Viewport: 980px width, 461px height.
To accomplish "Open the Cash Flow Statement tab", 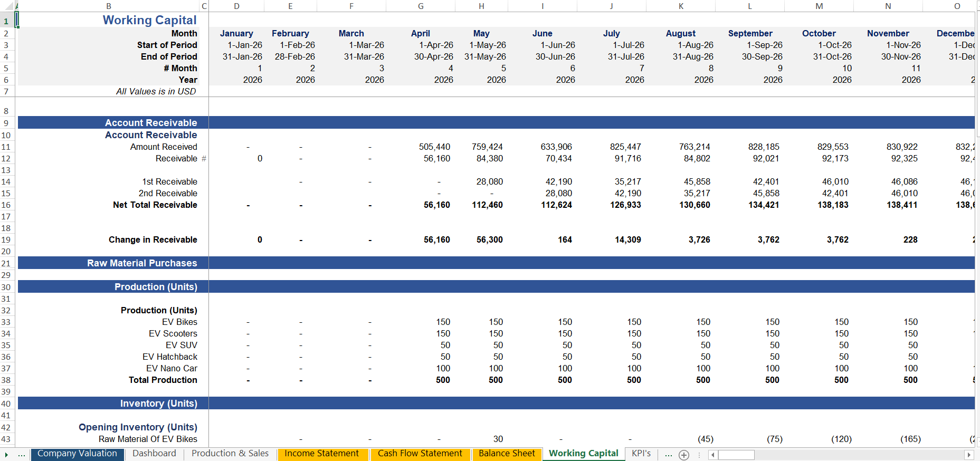I will coord(420,454).
